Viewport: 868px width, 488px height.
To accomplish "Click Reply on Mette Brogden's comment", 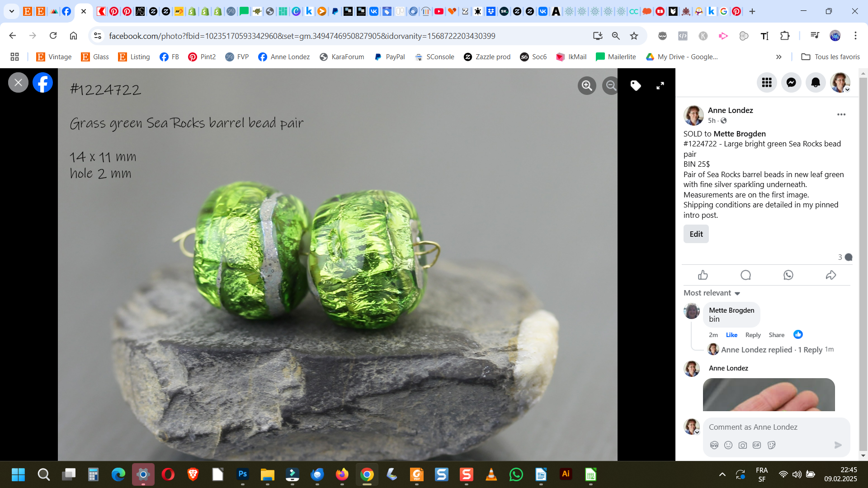I will point(753,335).
